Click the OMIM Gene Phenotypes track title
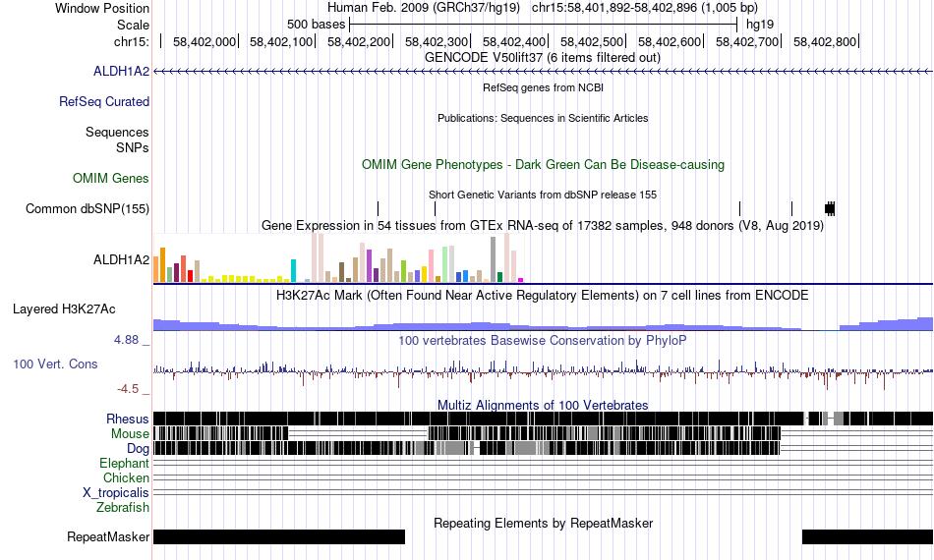934x560 pixels. point(543,165)
